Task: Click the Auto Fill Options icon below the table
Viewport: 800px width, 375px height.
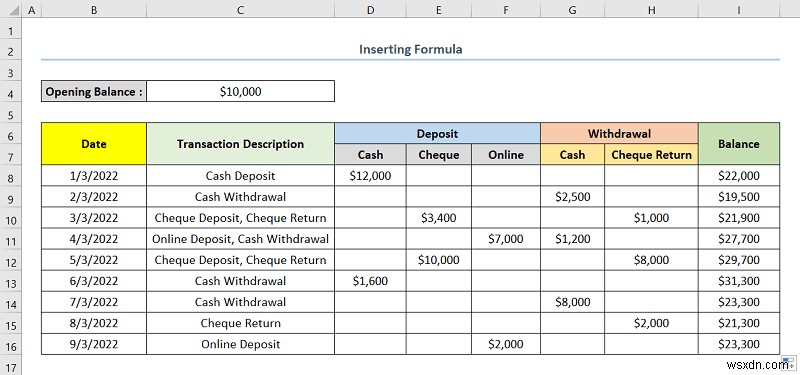Action: [x=788, y=362]
